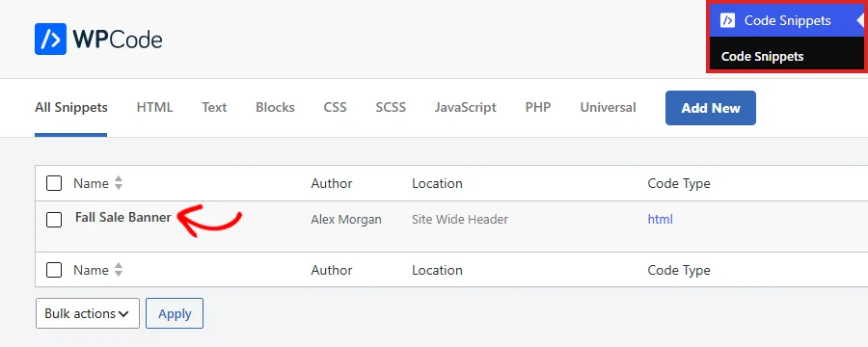Check the Fall Sale Banner row checkbox
The image size is (868, 347).
coord(54,220)
